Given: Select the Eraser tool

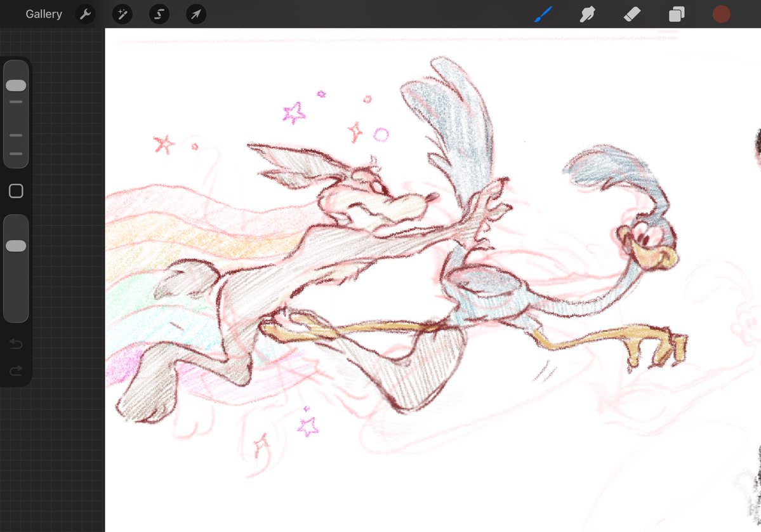Looking at the screenshot, I should (x=632, y=14).
